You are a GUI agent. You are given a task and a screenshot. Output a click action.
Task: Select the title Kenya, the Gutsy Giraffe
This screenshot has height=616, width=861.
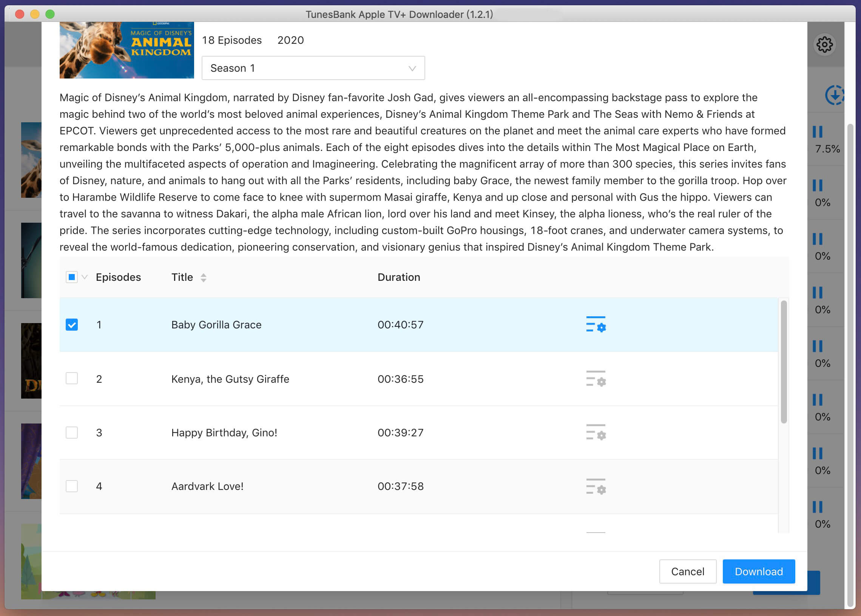click(x=230, y=379)
